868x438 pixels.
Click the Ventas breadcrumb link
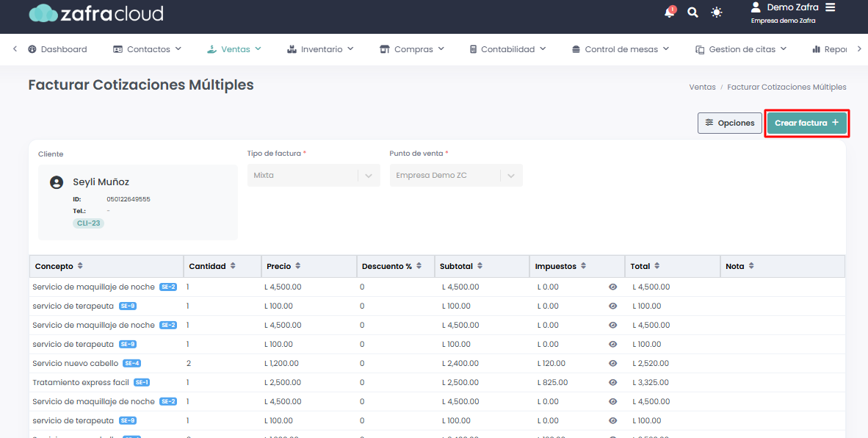coord(702,87)
